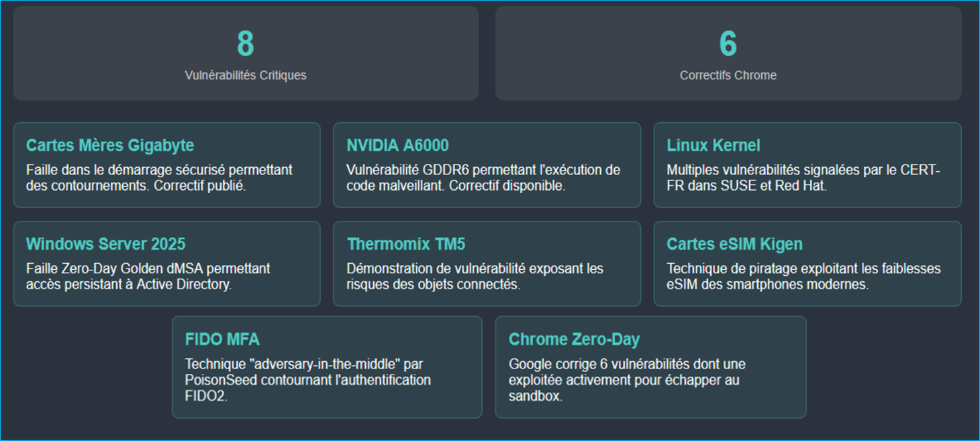Click the Vulnérabilités Critiques stat card
This screenshot has width=980, height=441.
pos(246,53)
